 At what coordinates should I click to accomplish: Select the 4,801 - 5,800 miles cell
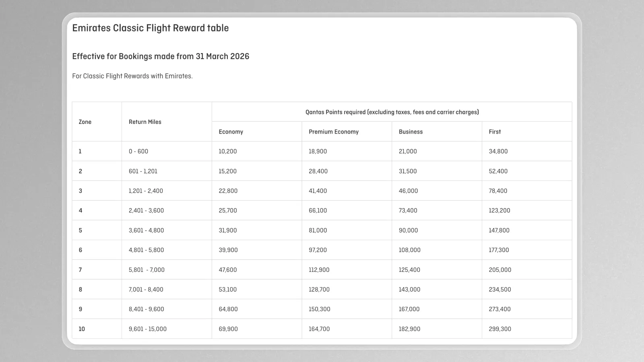(167, 250)
